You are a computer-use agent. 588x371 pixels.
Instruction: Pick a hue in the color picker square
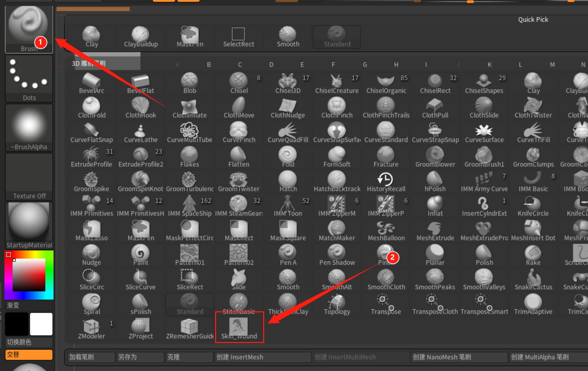coord(29,274)
